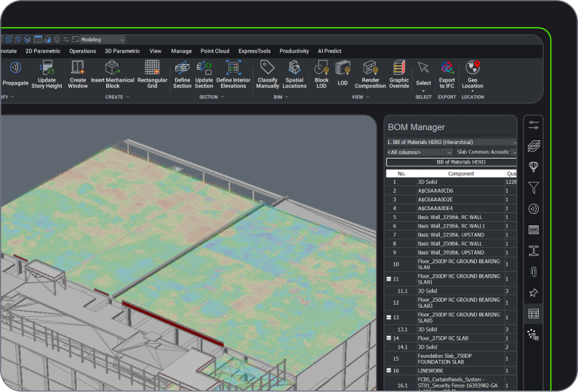Viewport: 578px width, 392px height.
Task: Open settings sliders panel in right sidebar
Action: point(534,125)
